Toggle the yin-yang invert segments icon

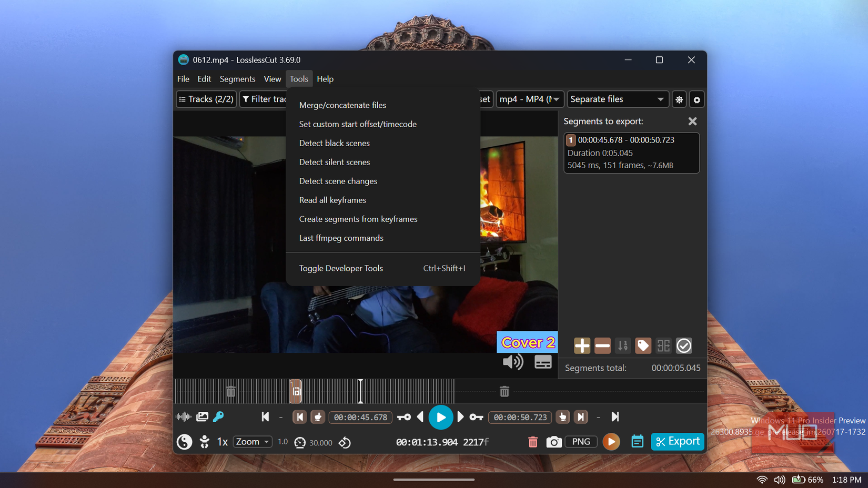pos(184,442)
